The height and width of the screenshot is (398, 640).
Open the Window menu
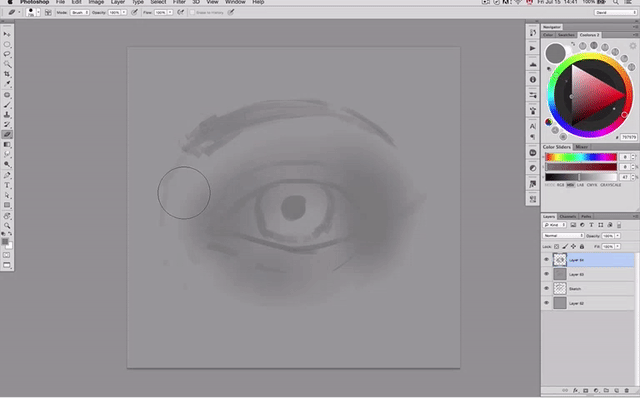236,2
